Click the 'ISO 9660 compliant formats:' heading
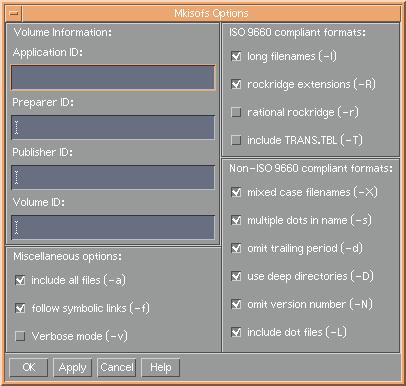 [297, 33]
